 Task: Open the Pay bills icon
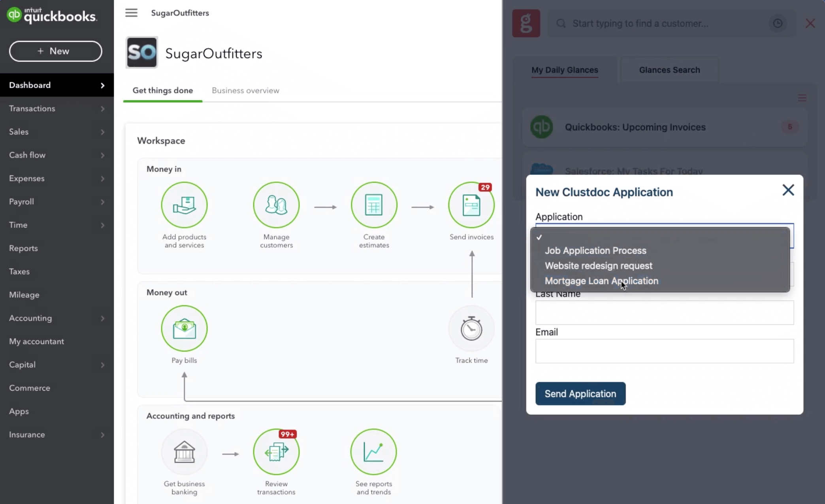click(x=184, y=328)
